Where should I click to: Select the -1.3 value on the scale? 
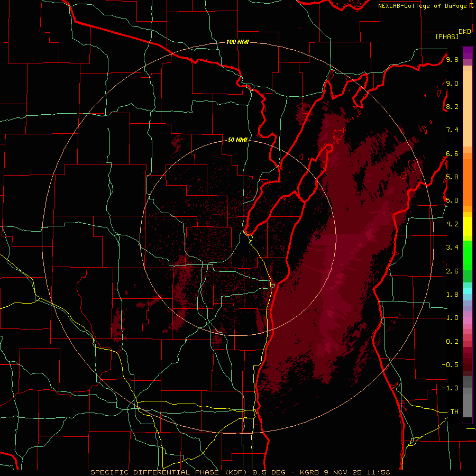(450, 388)
